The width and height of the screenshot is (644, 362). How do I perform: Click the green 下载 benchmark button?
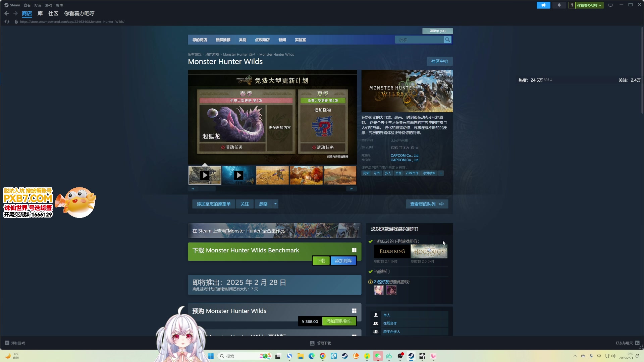click(321, 261)
